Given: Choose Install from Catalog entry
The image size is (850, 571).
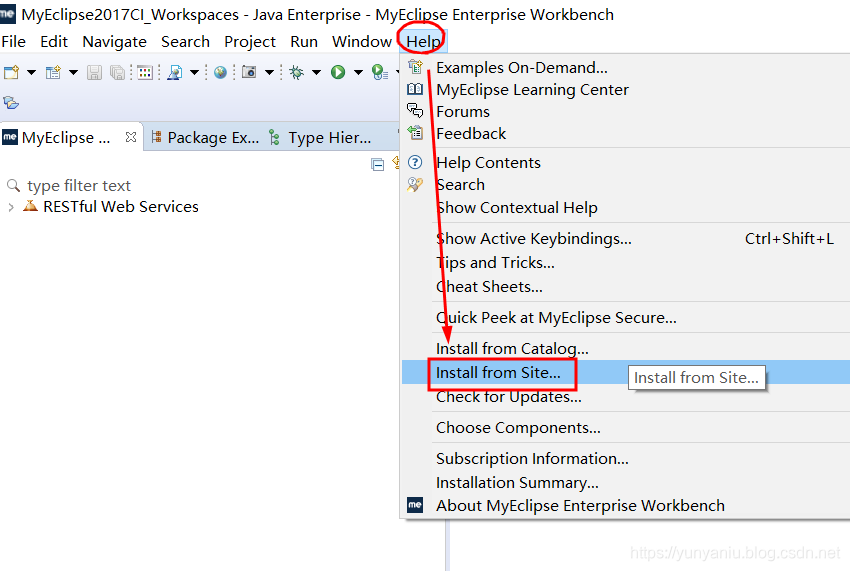Looking at the screenshot, I should coord(626,348).
